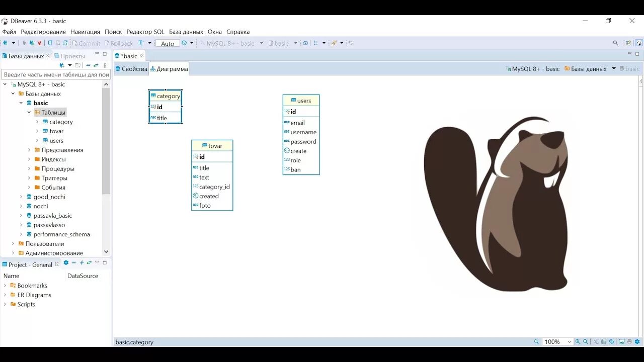Image resolution: width=644 pixels, height=362 pixels.
Task: Open the Редактирование menu
Action: [43, 32]
